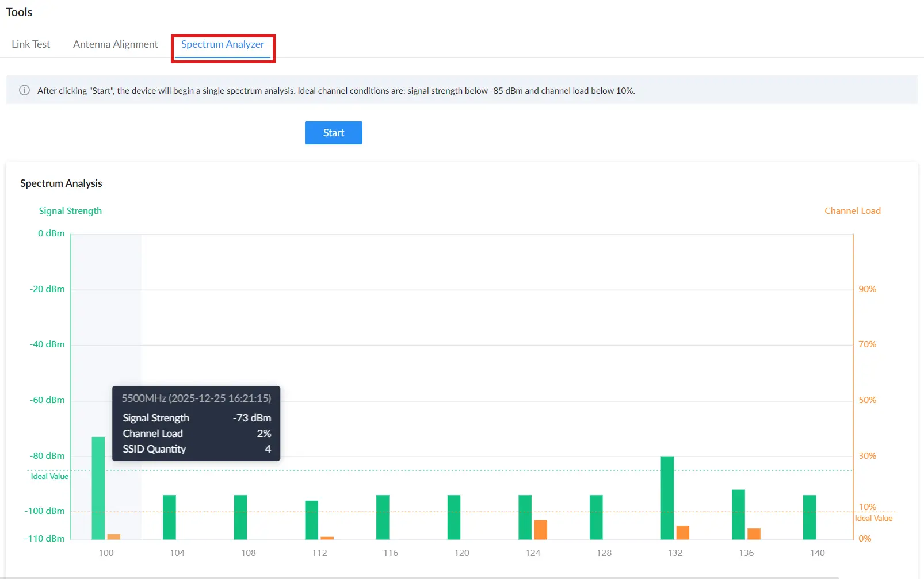
Task: Click the x-axis label 112
Action: click(x=319, y=553)
